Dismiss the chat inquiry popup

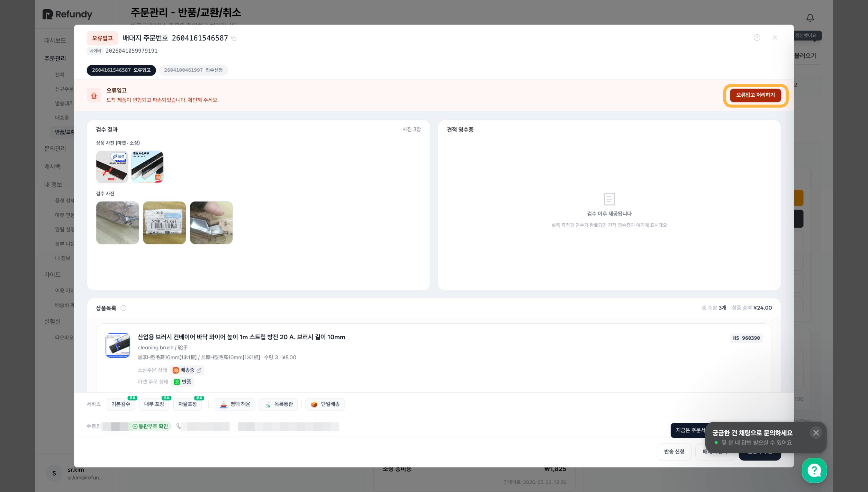(x=816, y=433)
